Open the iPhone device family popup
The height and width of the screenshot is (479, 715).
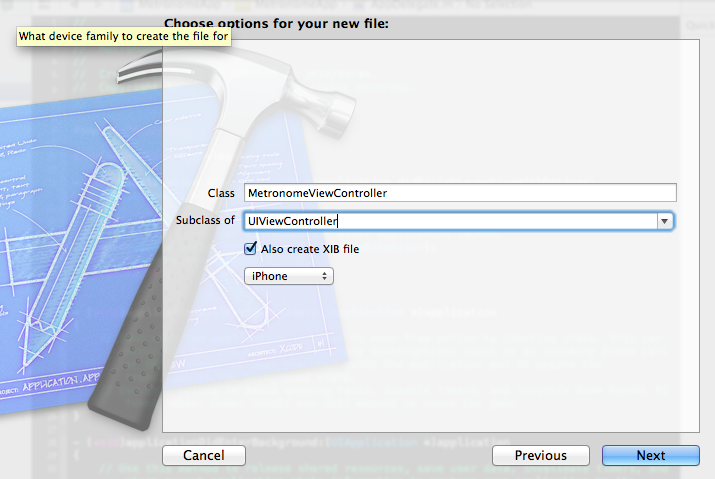click(x=289, y=276)
